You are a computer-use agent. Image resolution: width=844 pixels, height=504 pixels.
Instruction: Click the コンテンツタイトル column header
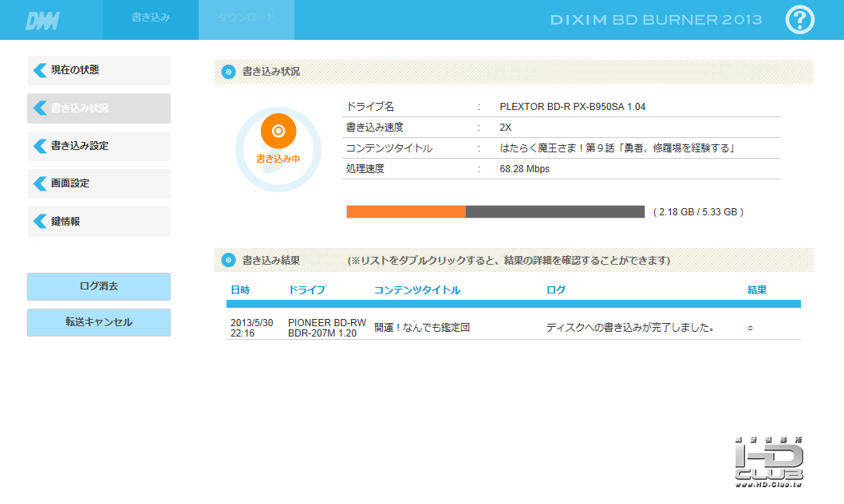click(417, 290)
